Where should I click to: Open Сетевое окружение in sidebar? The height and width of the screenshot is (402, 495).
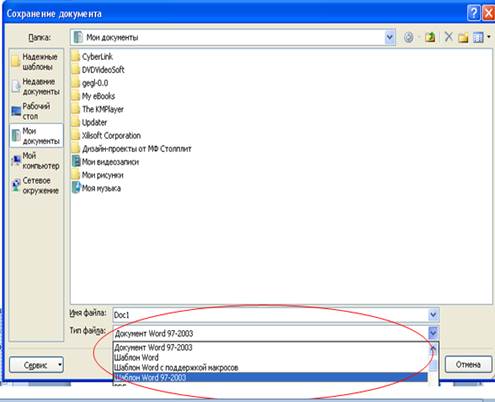pyautogui.click(x=36, y=185)
